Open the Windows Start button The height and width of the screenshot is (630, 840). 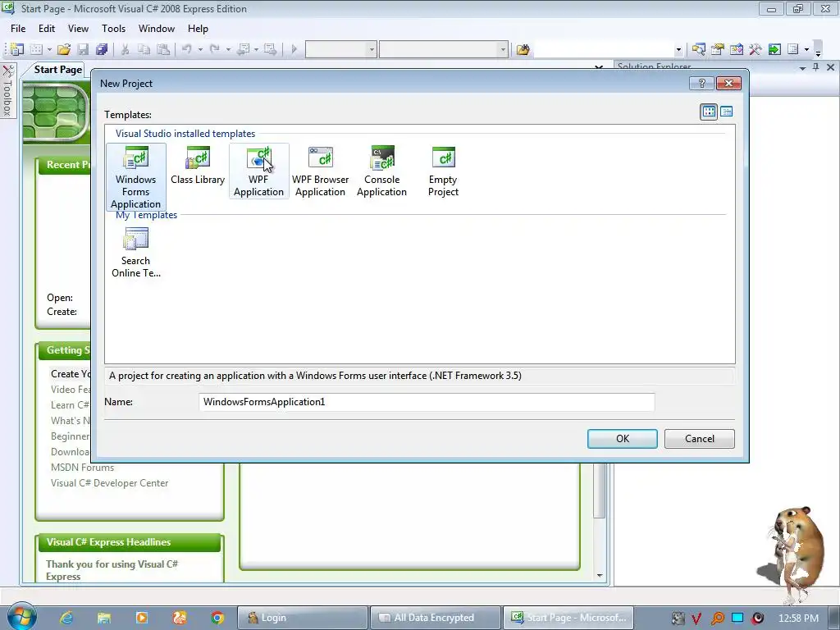[21, 616]
